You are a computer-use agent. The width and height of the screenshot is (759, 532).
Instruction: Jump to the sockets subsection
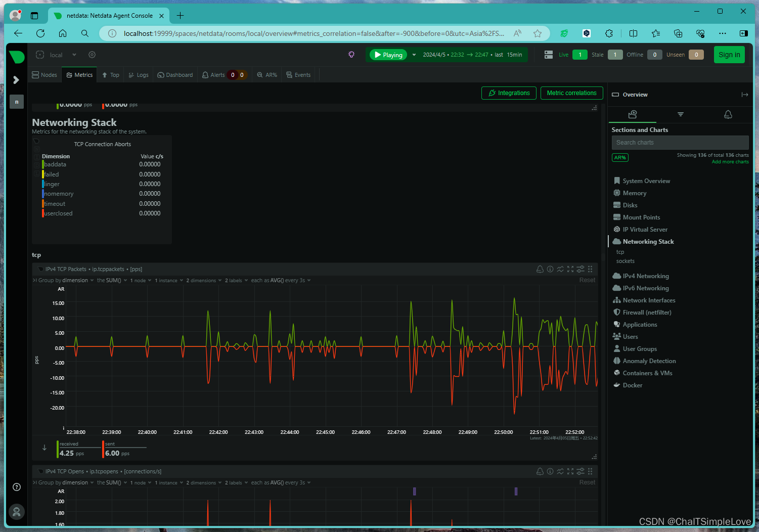pos(625,261)
